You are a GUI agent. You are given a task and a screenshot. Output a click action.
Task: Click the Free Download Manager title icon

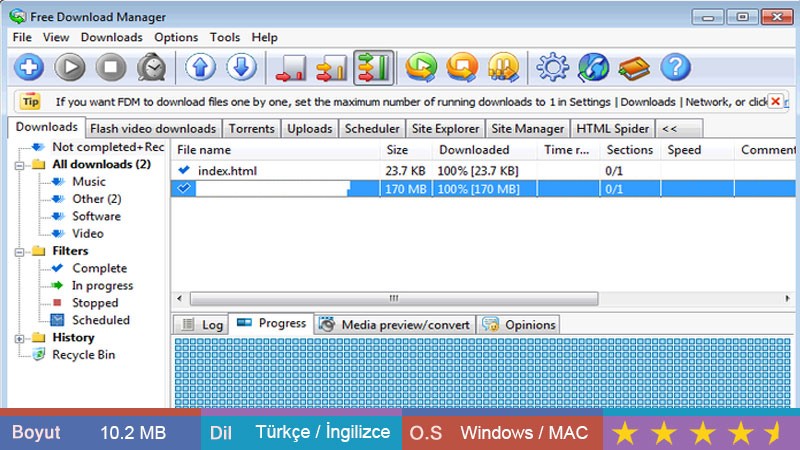pos(17,16)
